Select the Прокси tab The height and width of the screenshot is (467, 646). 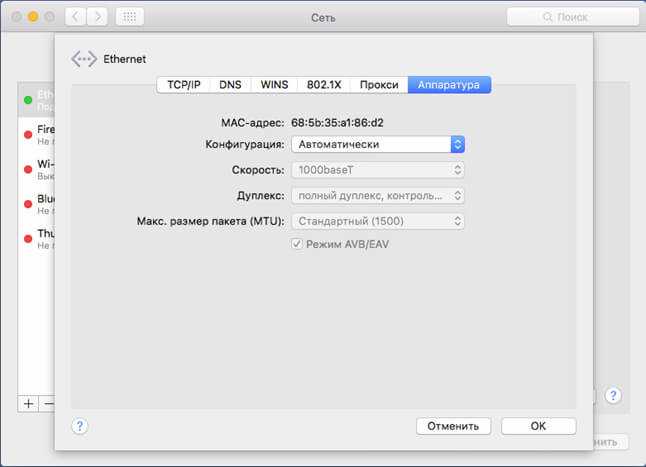[379, 85]
